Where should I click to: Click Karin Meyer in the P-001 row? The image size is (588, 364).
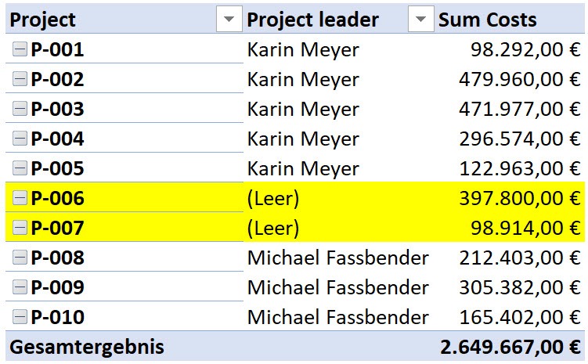pos(303,49)
